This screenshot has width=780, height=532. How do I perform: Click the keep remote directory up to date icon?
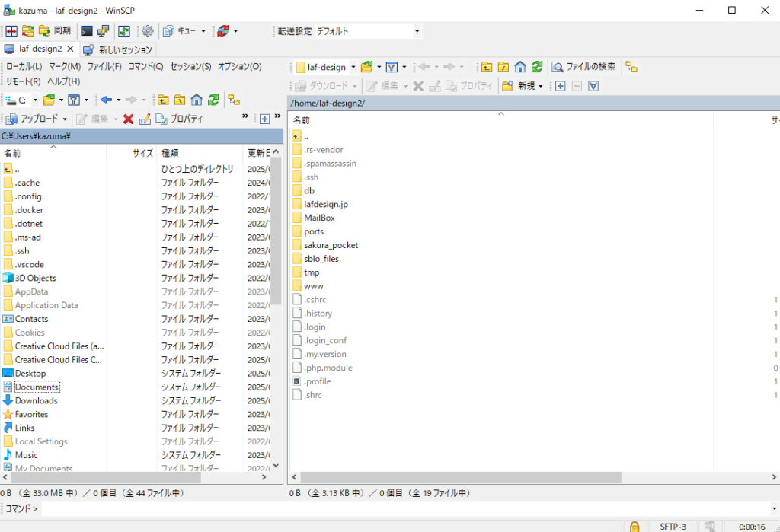[124, 31]
